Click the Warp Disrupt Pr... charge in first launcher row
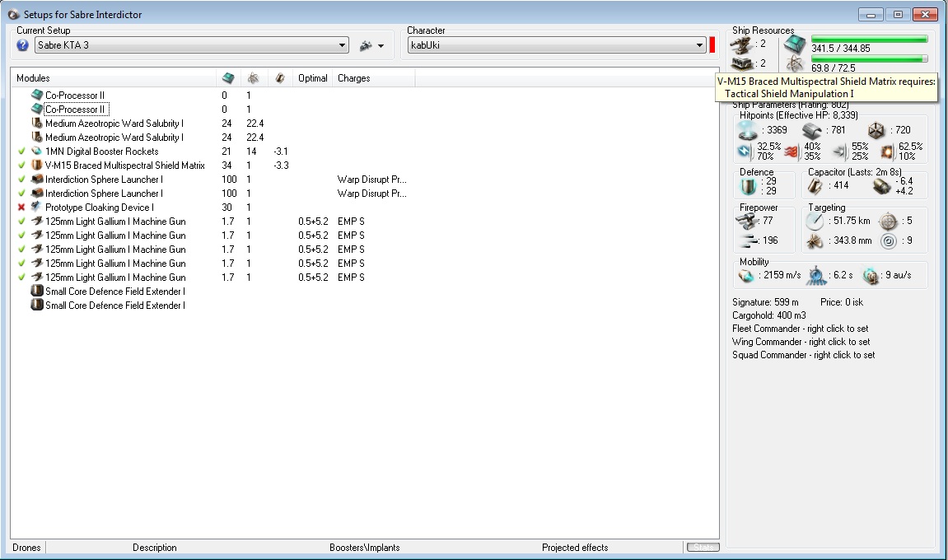Image resolution: width=948 pixels, height=560 pixels. [371, 179]
